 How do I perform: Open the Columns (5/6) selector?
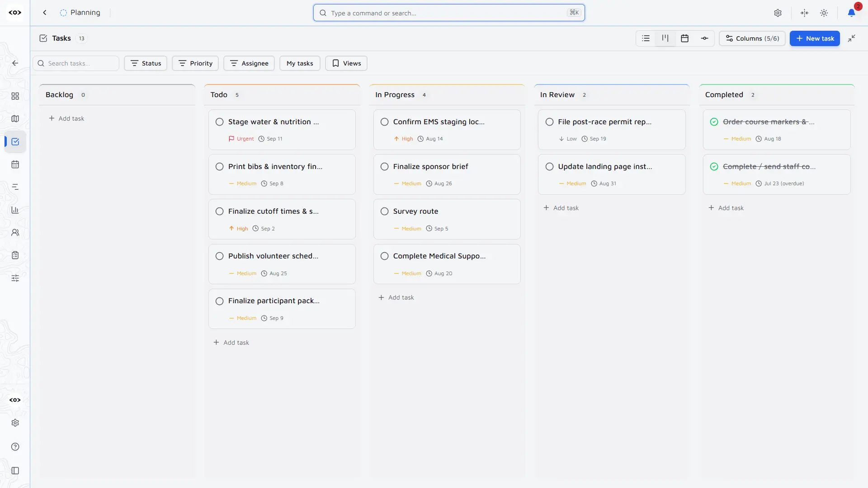(752, 38)
